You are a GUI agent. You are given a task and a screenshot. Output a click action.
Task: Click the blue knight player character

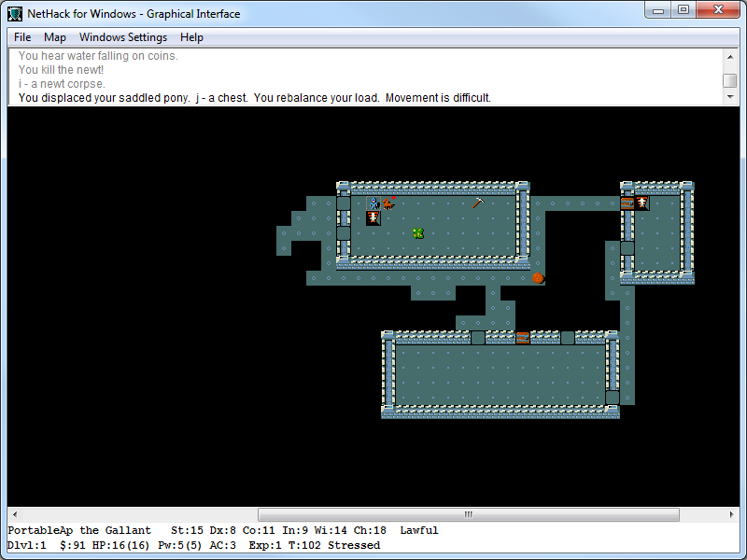[x=373, y=203]
